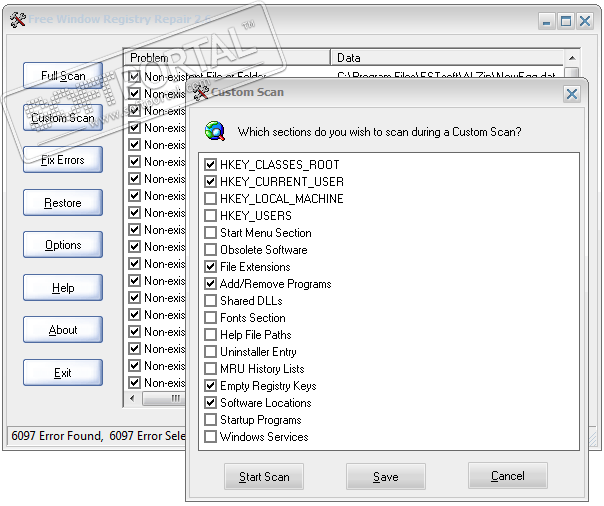Screen dimensions: 604x506
Task: Click the results list scroll-left arrow
Action: pos(133,398)
